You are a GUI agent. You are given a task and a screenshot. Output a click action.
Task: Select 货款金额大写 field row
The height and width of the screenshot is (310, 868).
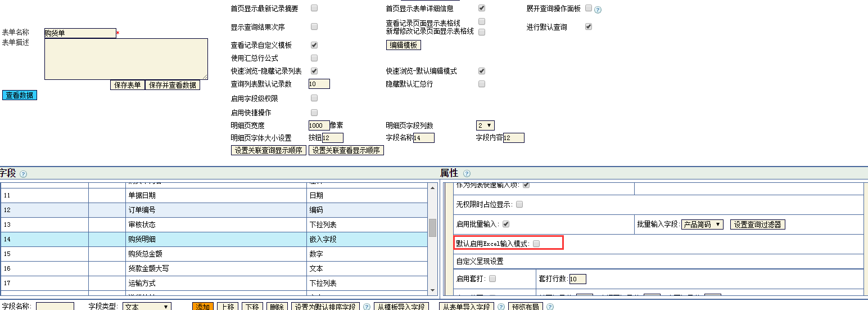pos(214,268)
